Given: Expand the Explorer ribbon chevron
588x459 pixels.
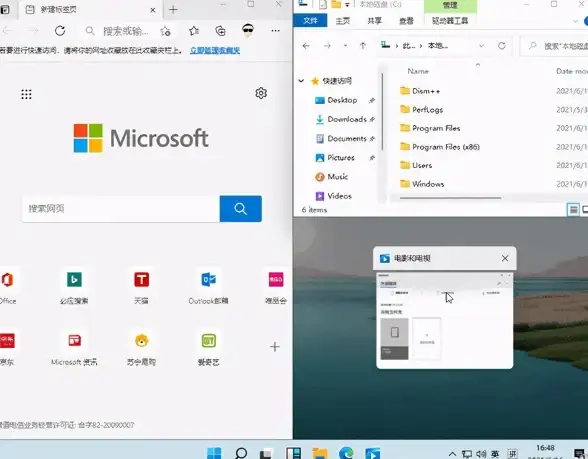Looking at the screenshot, I should 576,21.
